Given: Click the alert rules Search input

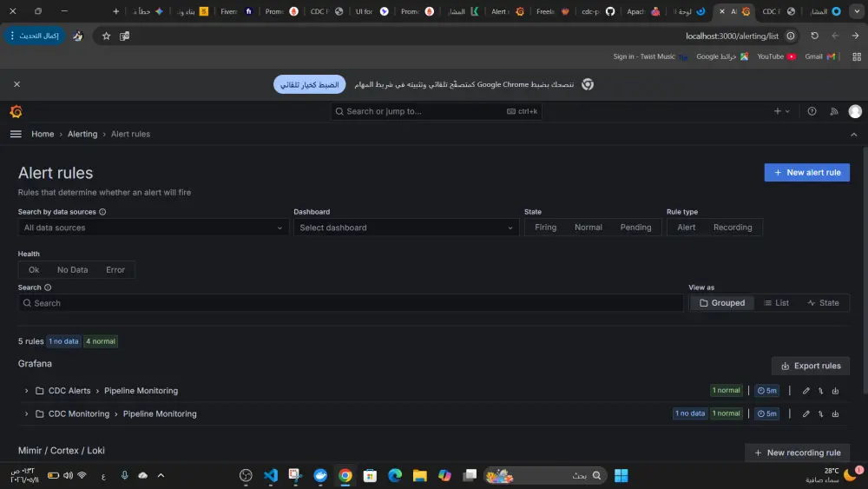Looking at the screenshot, I should pos(351,303).
